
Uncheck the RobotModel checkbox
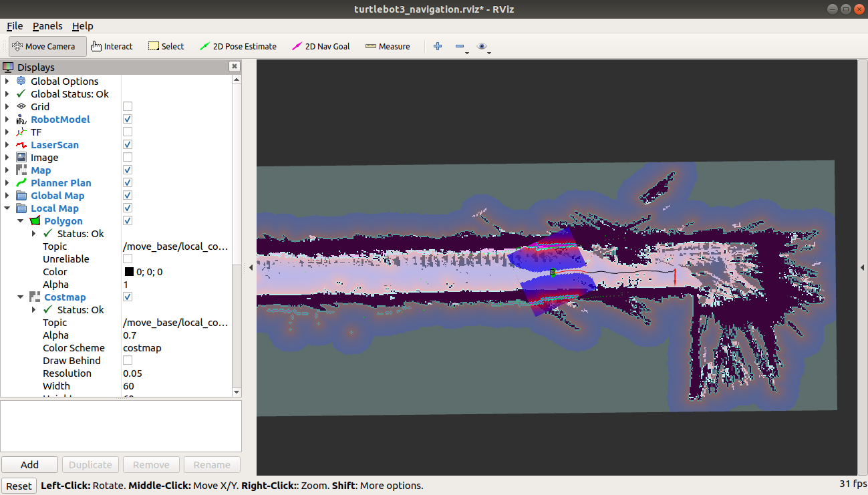point(128,119)
